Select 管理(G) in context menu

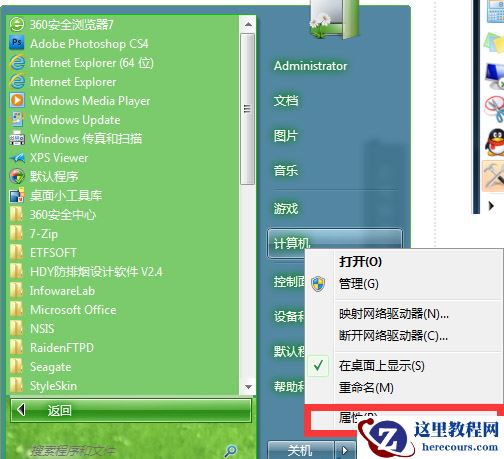[x=359, y=284]
